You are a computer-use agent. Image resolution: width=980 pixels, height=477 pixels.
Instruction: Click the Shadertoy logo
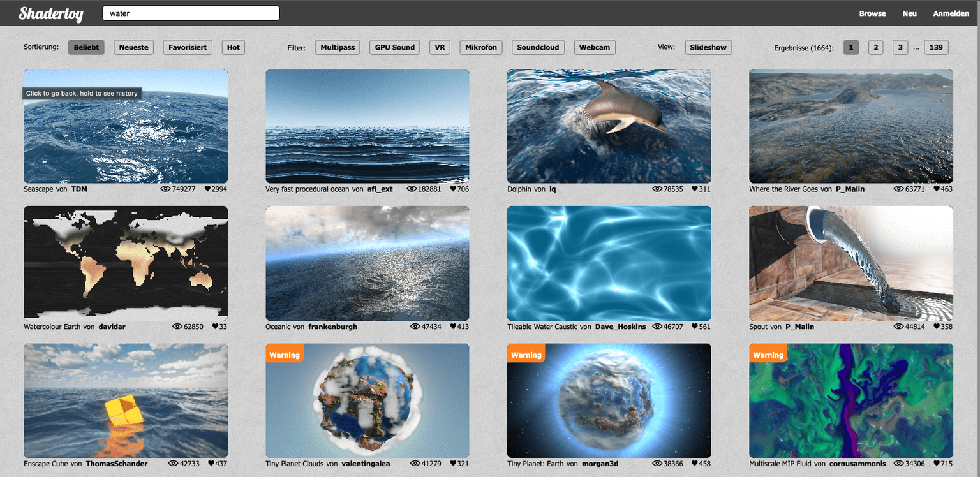coord(50,13)
